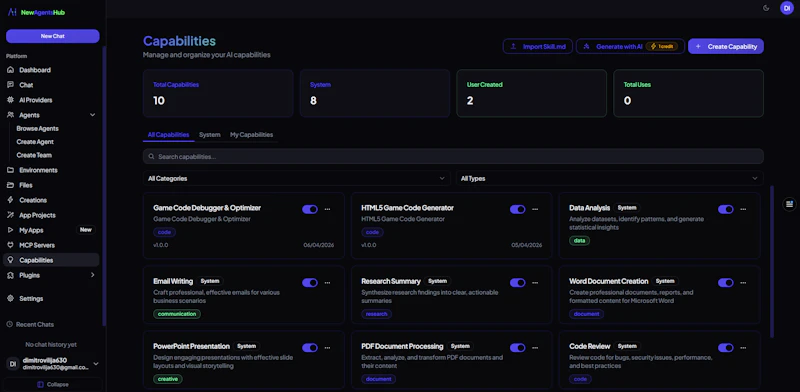800x392 pixels.
Task: Start a New Chat
Action: 53,36
